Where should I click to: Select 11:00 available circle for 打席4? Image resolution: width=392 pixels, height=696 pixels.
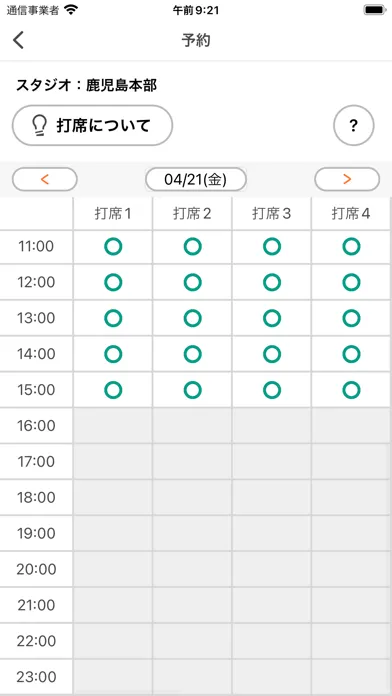[x=351, y=246]
